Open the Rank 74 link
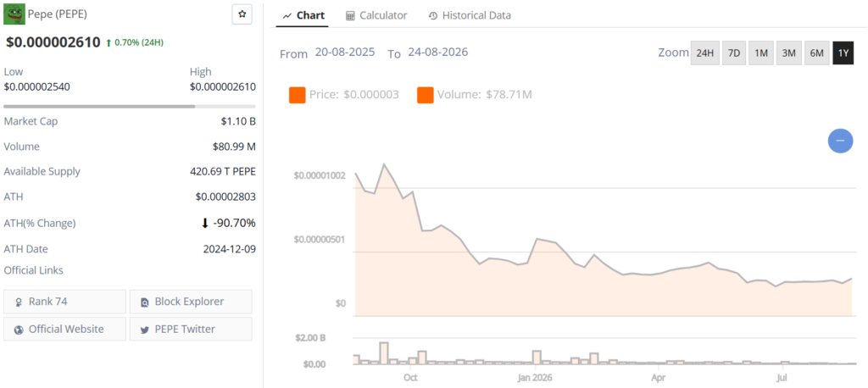This screenshot has width=868, height=388. click(64, 302)
